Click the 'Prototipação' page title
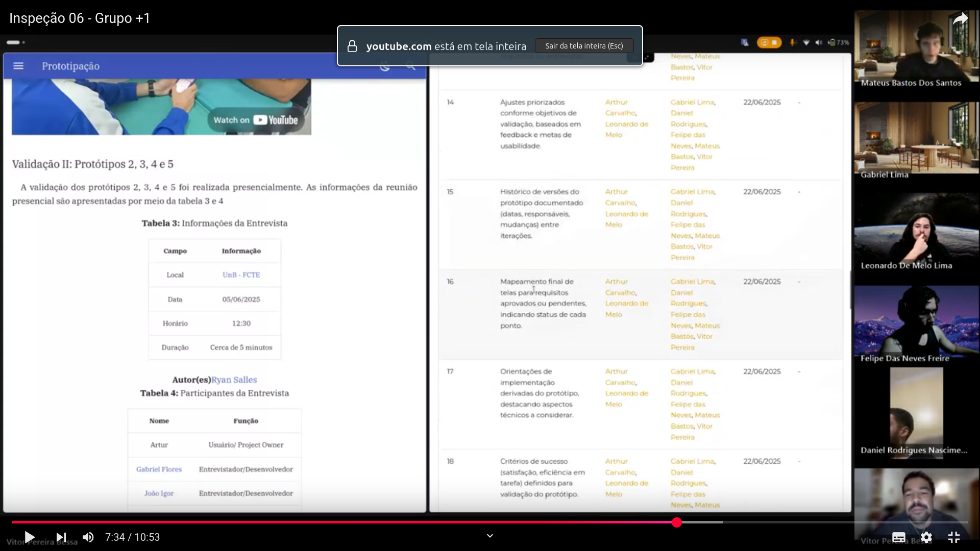 [x=70, y=66]
